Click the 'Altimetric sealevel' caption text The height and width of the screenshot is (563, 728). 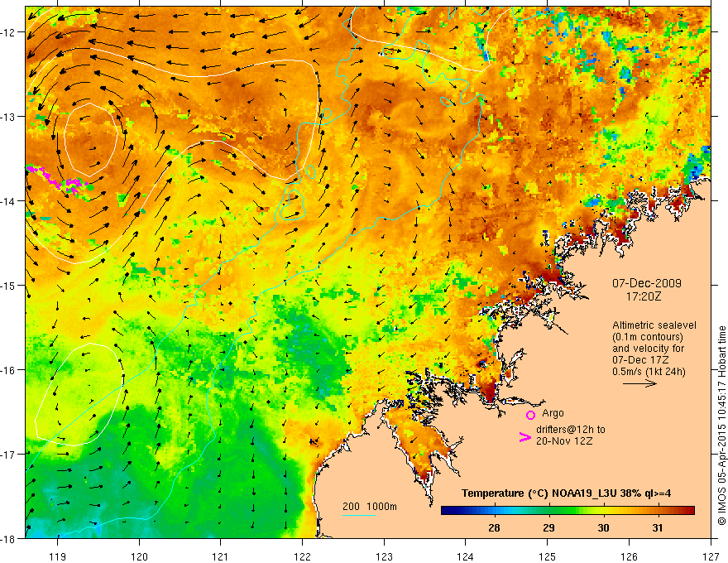pyautogui.click(x=654, y=325)
